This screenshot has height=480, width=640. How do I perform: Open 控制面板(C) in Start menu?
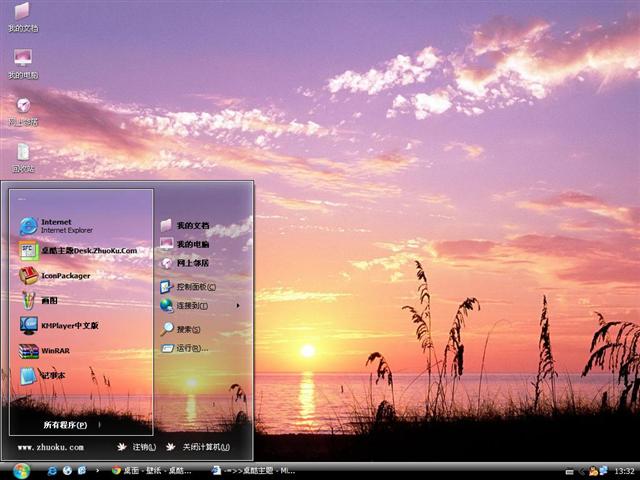(x=192, y=286)
